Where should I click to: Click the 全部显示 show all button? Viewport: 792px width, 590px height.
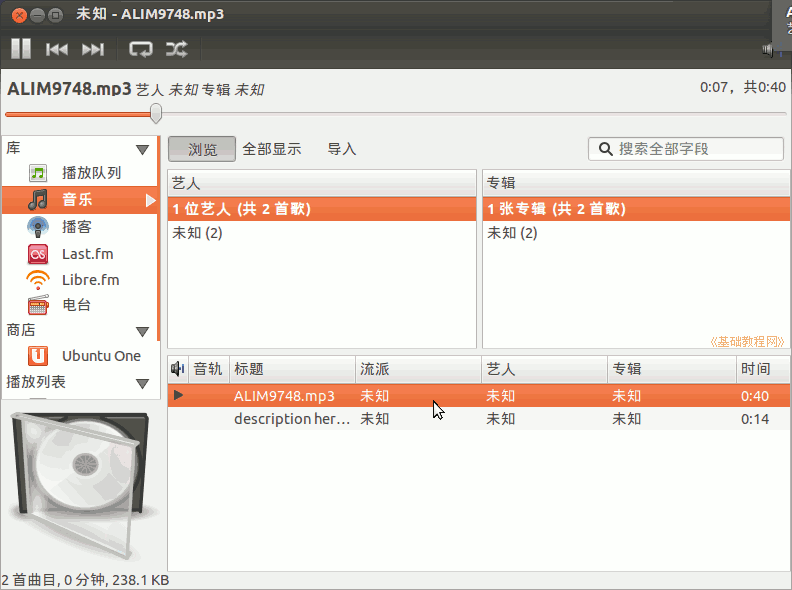(271, 149)
